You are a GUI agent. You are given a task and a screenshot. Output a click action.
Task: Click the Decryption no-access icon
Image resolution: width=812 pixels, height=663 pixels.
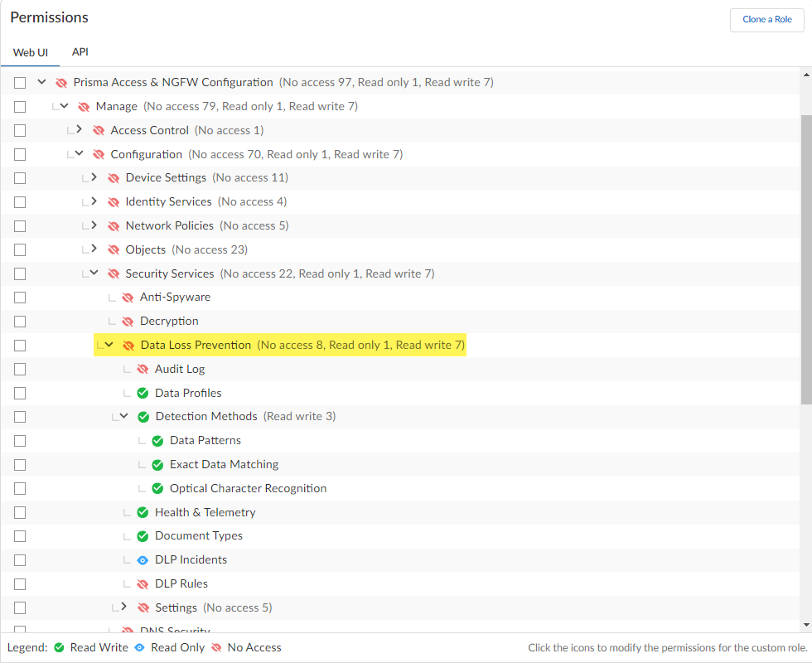[x=128, y=322]
